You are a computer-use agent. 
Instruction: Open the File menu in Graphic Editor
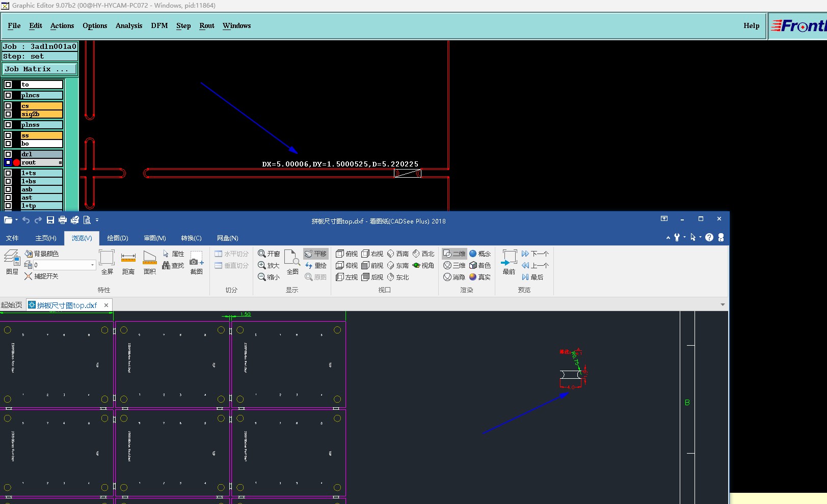point(14,25)
